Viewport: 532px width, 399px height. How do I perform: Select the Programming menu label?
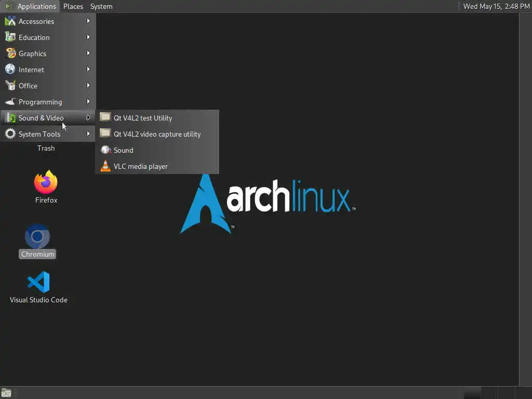pos(41,102)
